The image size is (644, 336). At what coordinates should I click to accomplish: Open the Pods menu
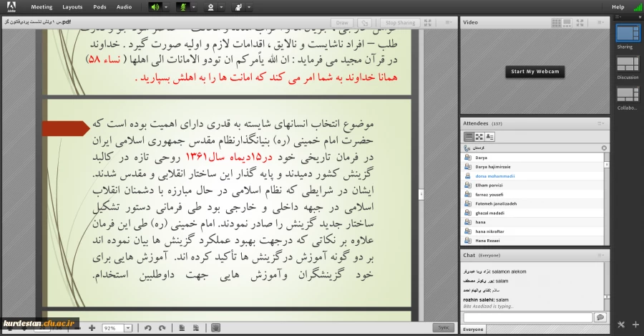point(99,7)
